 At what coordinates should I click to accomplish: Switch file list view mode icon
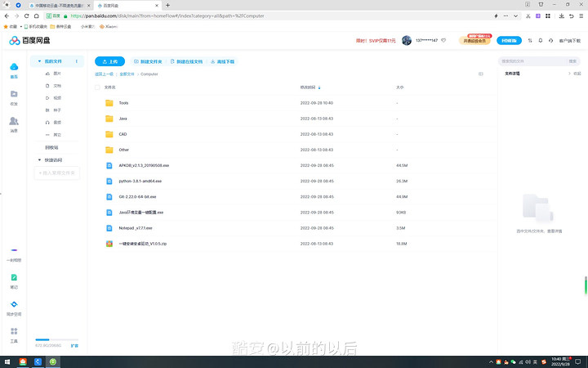coord(481,74)
